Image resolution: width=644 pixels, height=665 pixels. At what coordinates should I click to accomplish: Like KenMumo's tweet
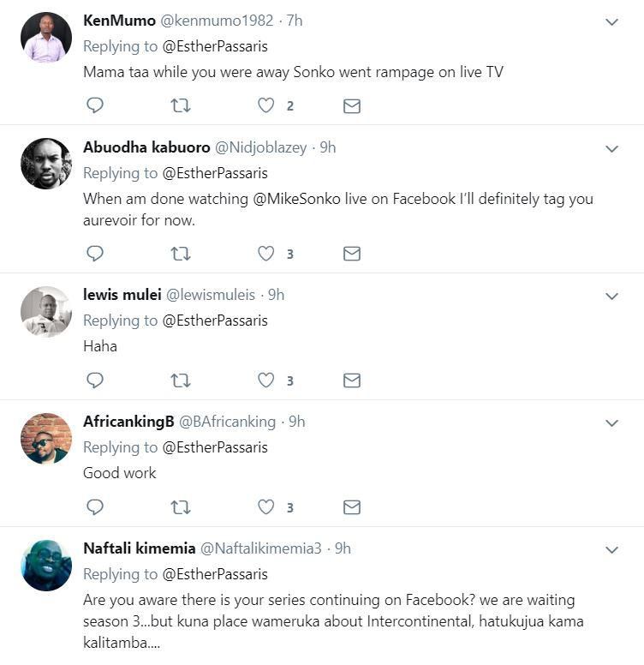click(266, 105)
